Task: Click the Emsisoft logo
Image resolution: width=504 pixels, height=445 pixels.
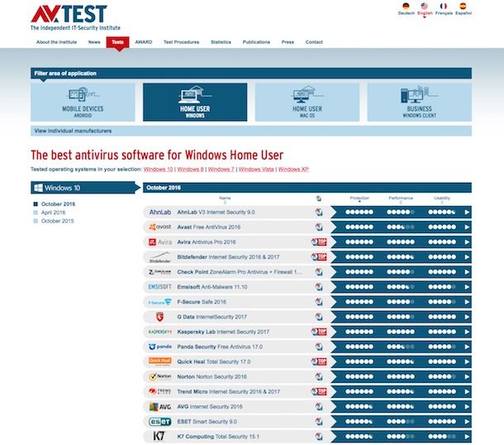Action: [x=159, y=287]
